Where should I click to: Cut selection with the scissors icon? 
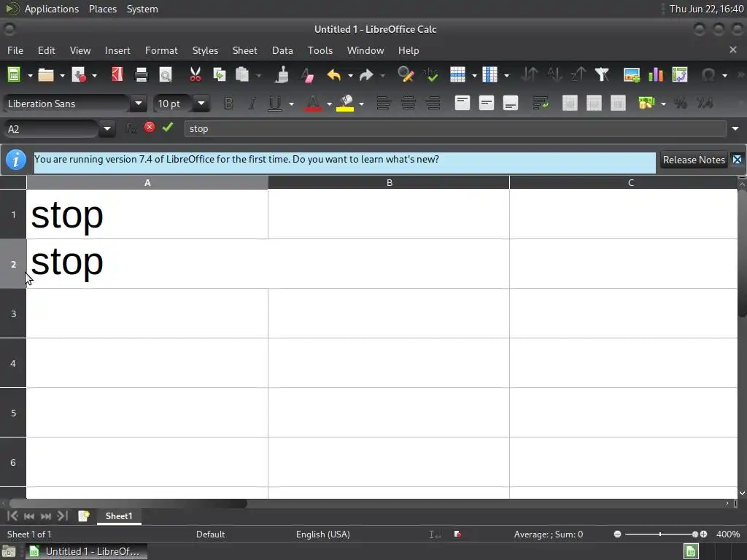coord(196,75)
